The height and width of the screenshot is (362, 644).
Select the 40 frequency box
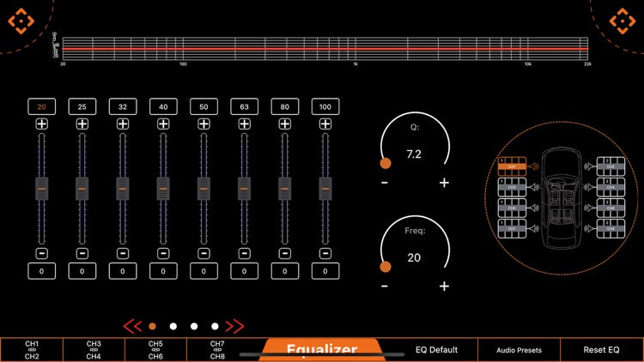(163, 106)
